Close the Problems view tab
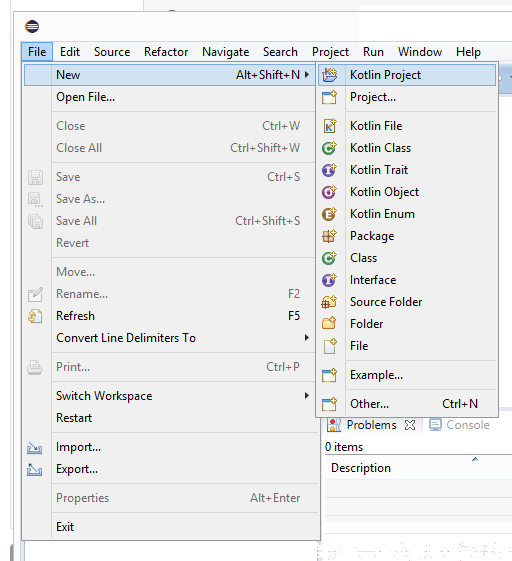 pyautogui.click(x=410, y=425)
